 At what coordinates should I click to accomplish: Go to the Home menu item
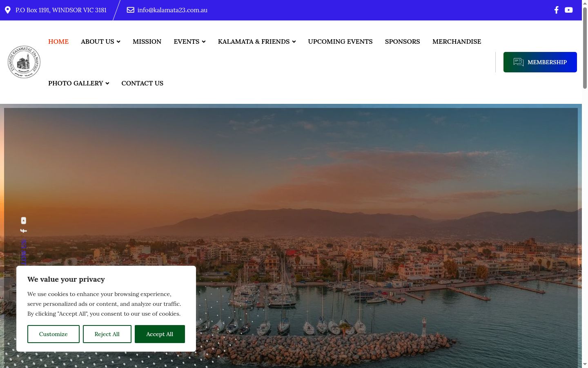point(58,41)
